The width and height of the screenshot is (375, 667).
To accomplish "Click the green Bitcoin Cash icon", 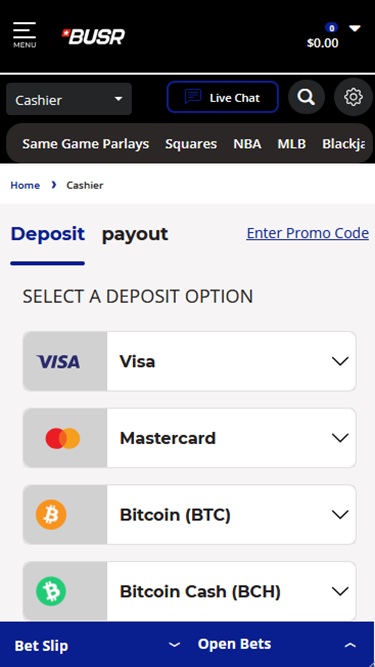I will pyautogui.click(x=51, y=591).
